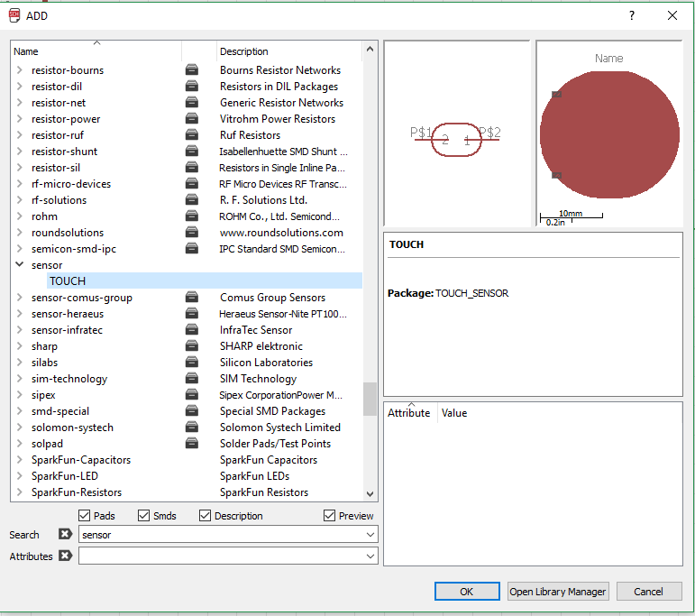Screen dimensions: 695x616
Task: Click the library icon beside smd-special
Action: click(x=191, y=411)
